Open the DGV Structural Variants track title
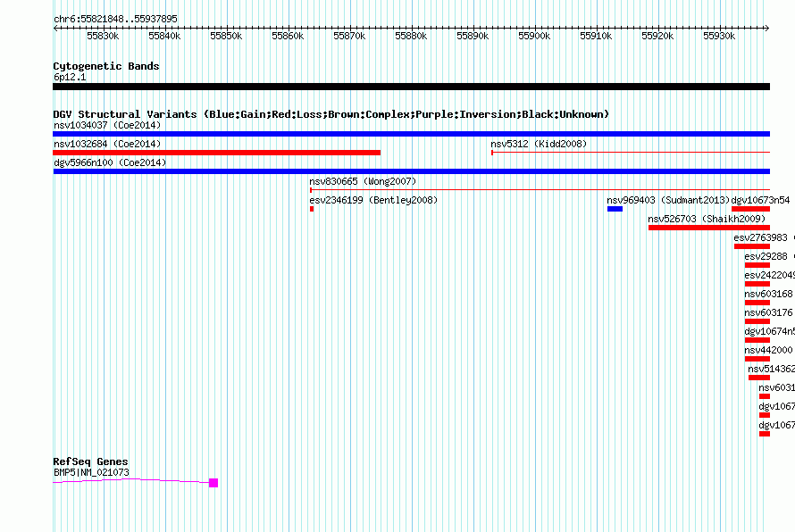This screenshot has height=532, width=795. [x=331, y=114]
